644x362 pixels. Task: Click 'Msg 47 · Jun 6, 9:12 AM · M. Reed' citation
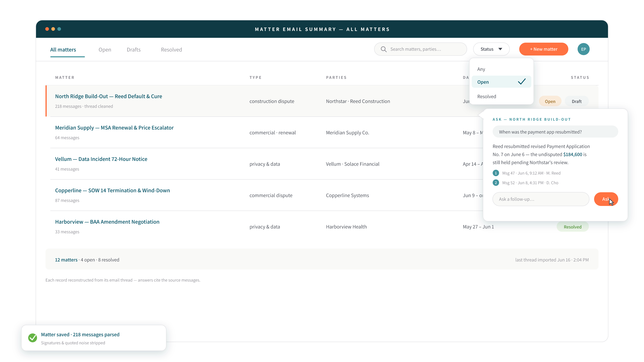[x=531, y=173]
